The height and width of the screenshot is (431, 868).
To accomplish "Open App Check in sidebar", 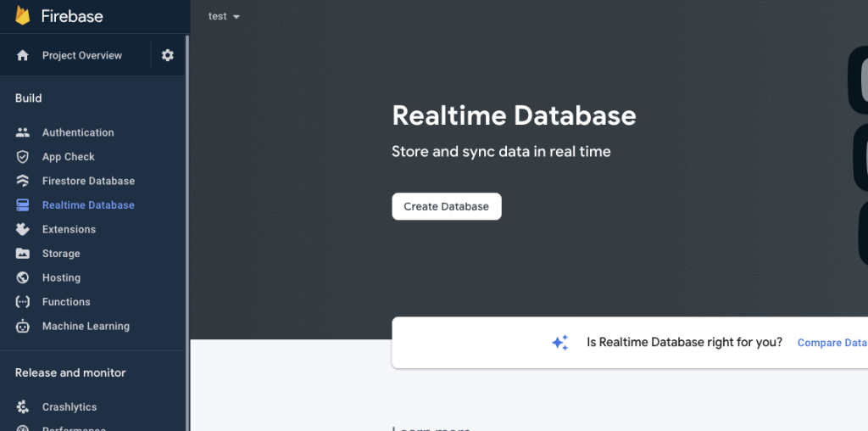I will pyautogui.click(x=68, y=157).
